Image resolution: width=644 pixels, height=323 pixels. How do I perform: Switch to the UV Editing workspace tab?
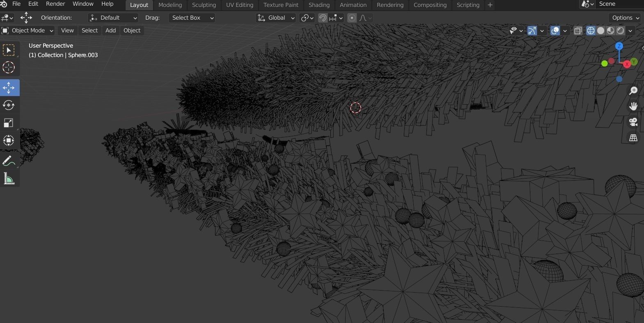[x=240, y=5]
